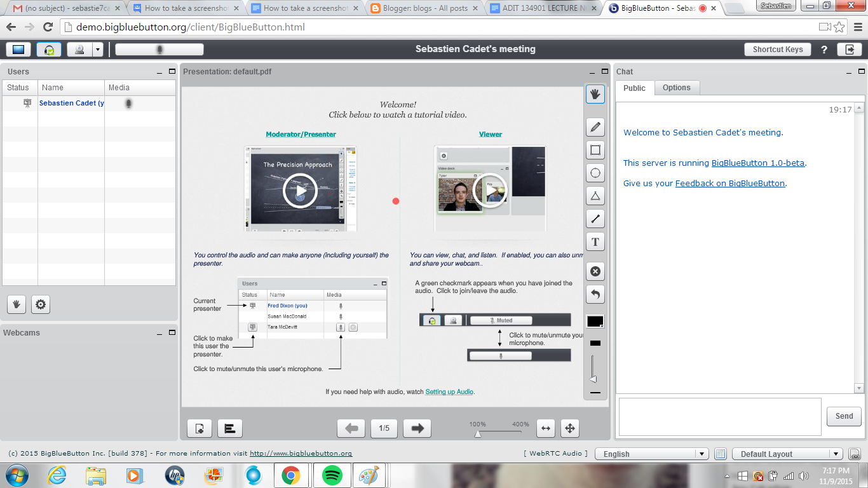Click the share webcam button
868x488 pixels.
point(79,50)
